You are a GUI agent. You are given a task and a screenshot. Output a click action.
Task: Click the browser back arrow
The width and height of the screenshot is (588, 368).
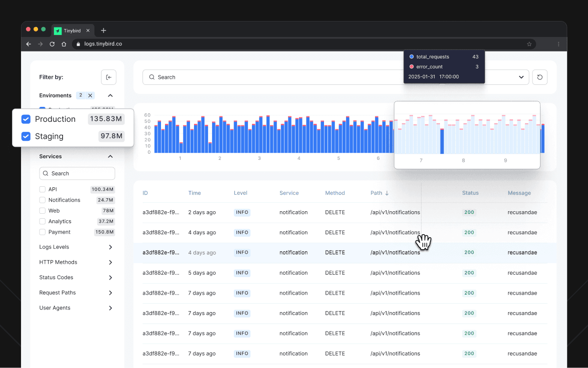point(28,44)
